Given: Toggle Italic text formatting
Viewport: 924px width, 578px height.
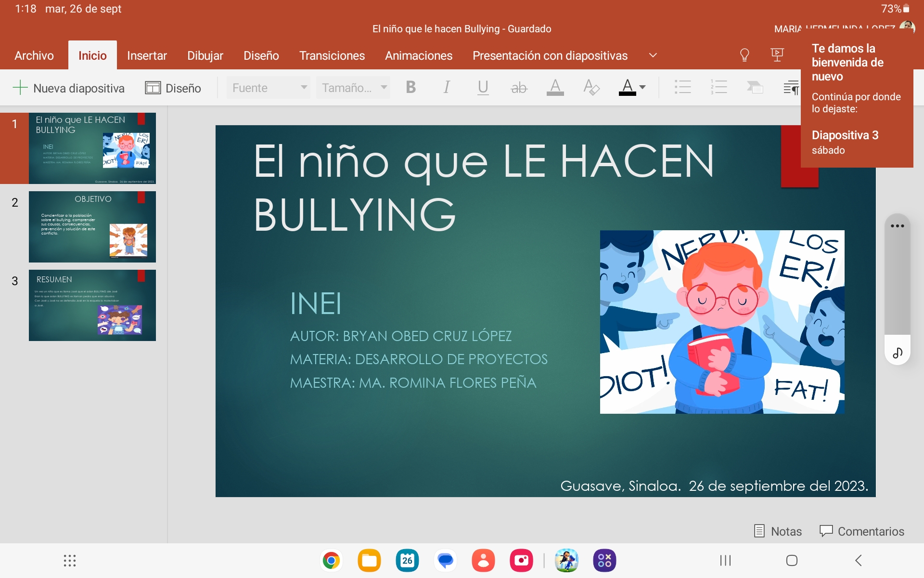Looking at the screenshot, I should pyautogui.click(x=447, y=88).
